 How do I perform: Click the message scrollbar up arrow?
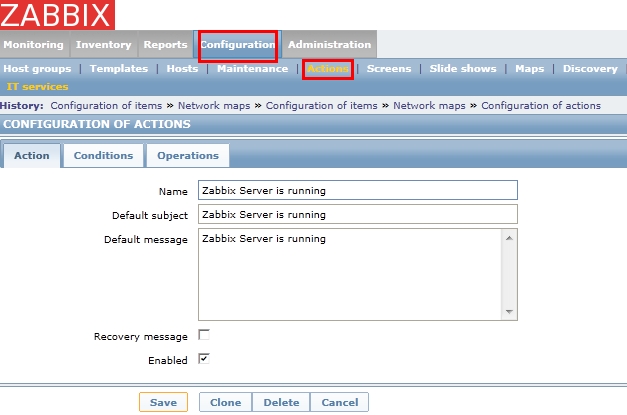point(509,238)
